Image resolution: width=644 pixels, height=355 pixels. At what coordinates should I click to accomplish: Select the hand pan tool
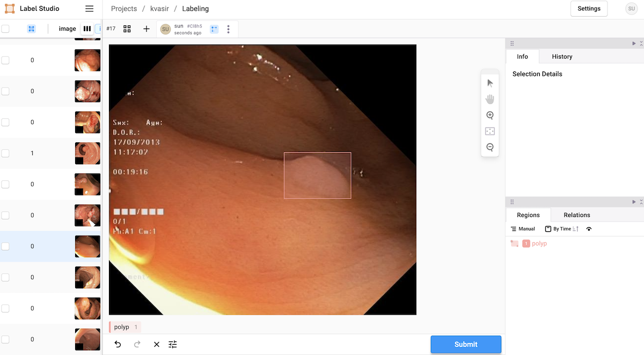tap(490, 99)
